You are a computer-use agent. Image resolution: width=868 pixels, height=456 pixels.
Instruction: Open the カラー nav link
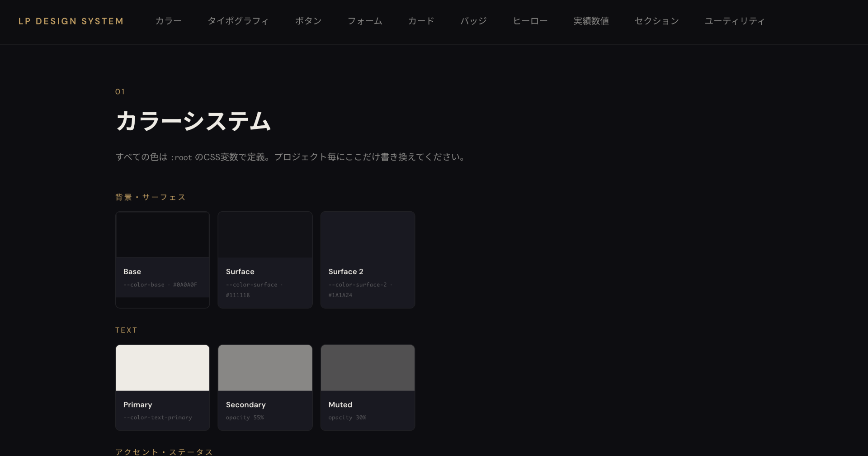168,21
